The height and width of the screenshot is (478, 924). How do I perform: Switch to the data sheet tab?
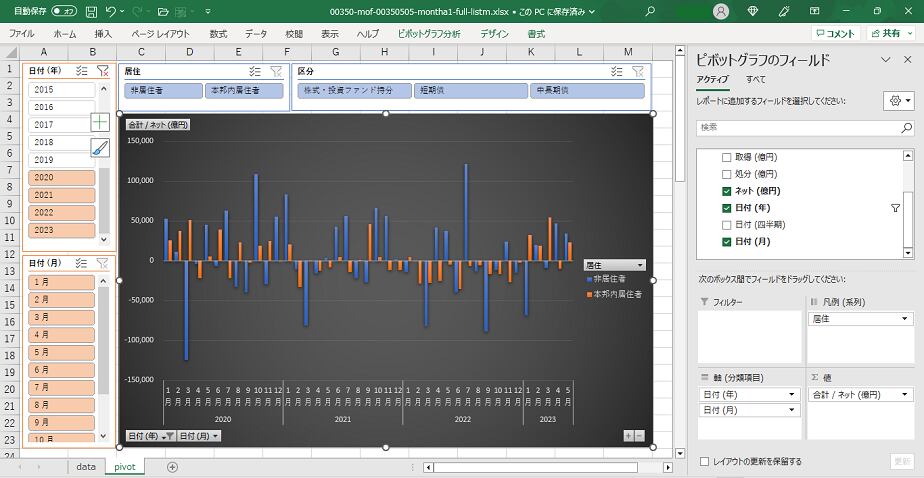coord(86,467)
